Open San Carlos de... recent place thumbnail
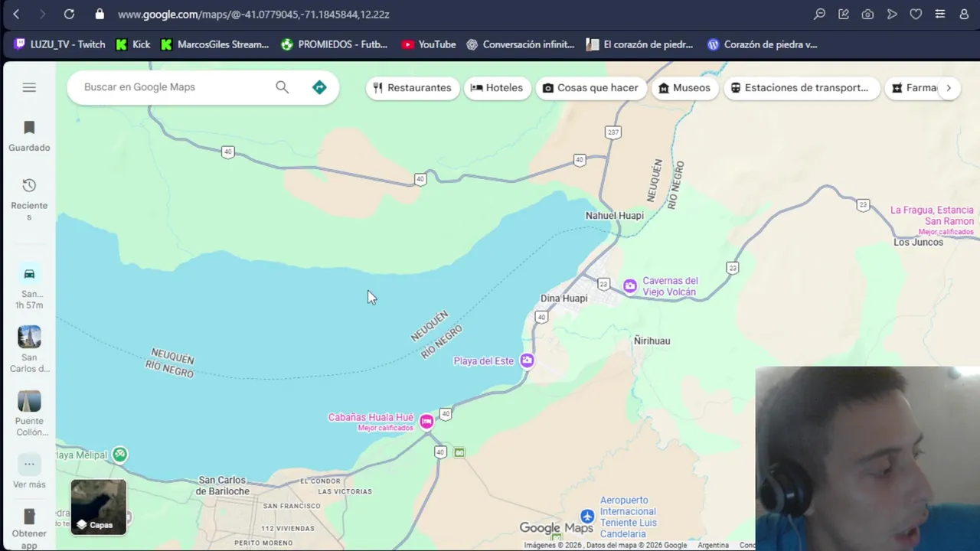 click(x=29, y=349)
